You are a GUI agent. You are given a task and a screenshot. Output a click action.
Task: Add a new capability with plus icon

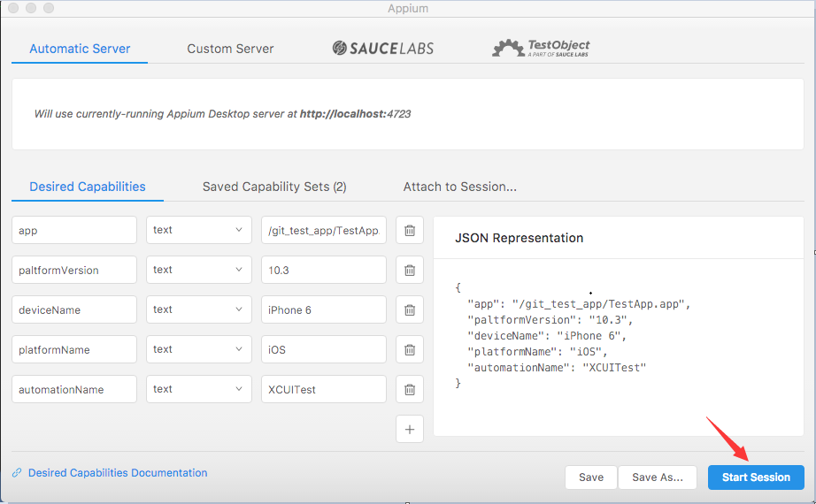point(409,429)
